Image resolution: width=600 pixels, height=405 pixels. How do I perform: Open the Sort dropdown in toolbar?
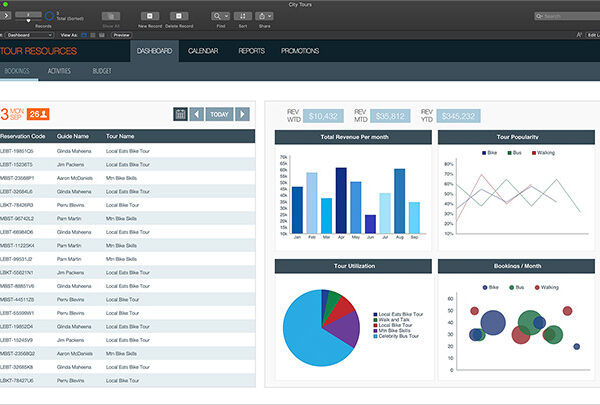pos(243,17)
